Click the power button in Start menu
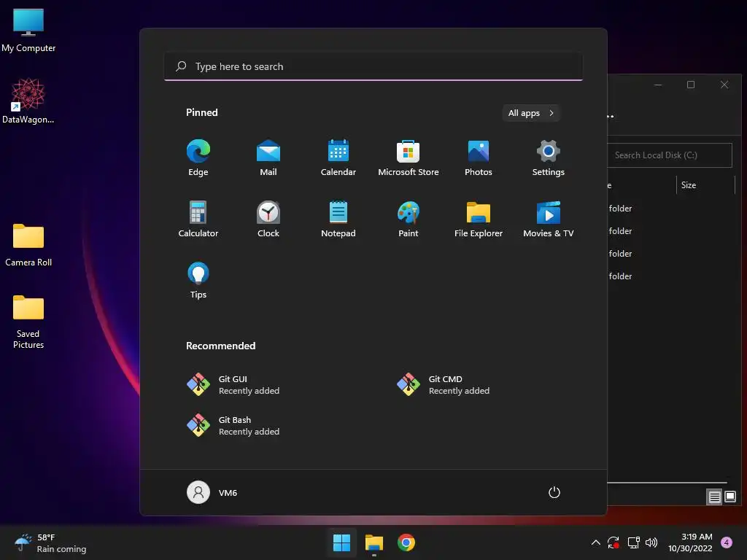747x560 pixels. 554,492
